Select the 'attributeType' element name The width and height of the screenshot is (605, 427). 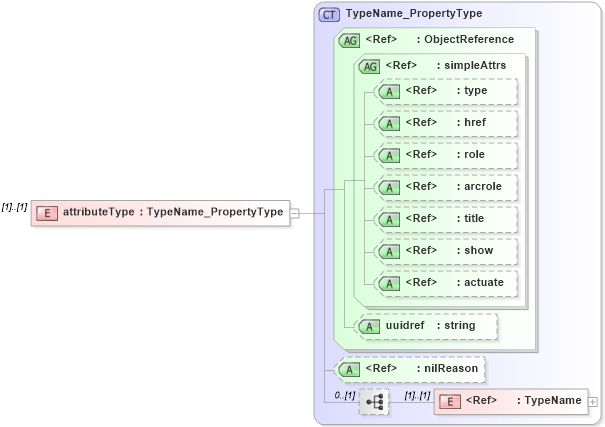point(99,212)
